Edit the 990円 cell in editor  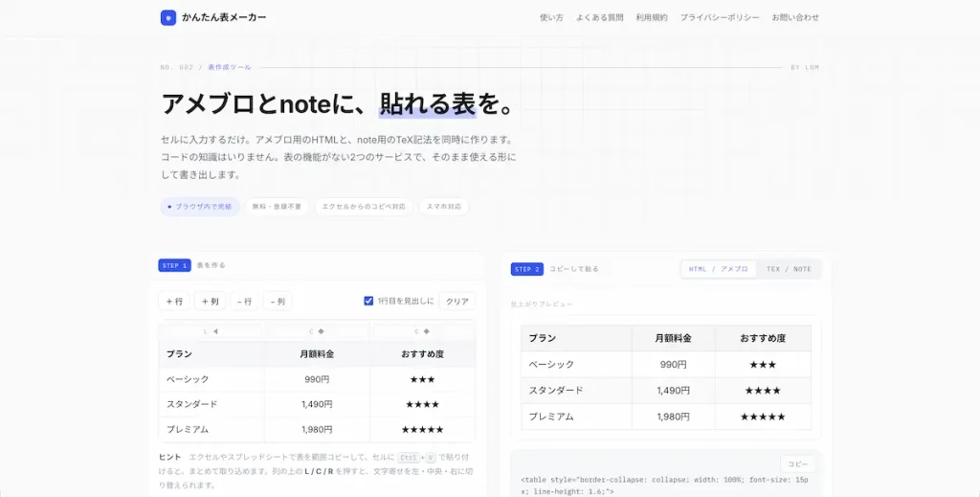click(317, 379)
